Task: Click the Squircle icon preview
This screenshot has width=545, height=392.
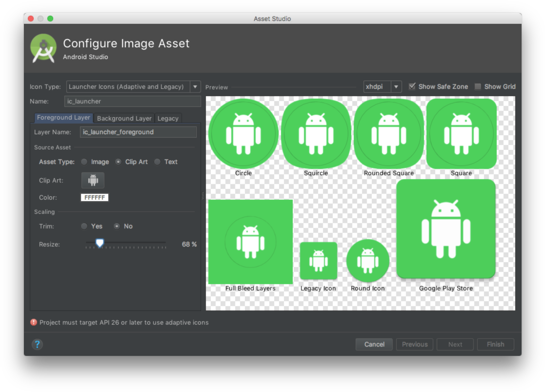Action: pos(316,134)
